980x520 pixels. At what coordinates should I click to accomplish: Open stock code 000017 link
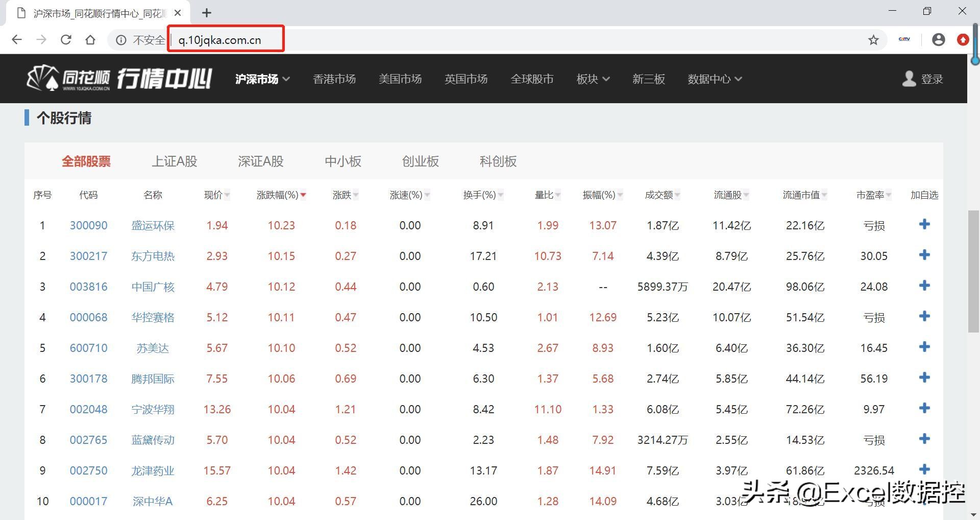(x=88, y=501)
